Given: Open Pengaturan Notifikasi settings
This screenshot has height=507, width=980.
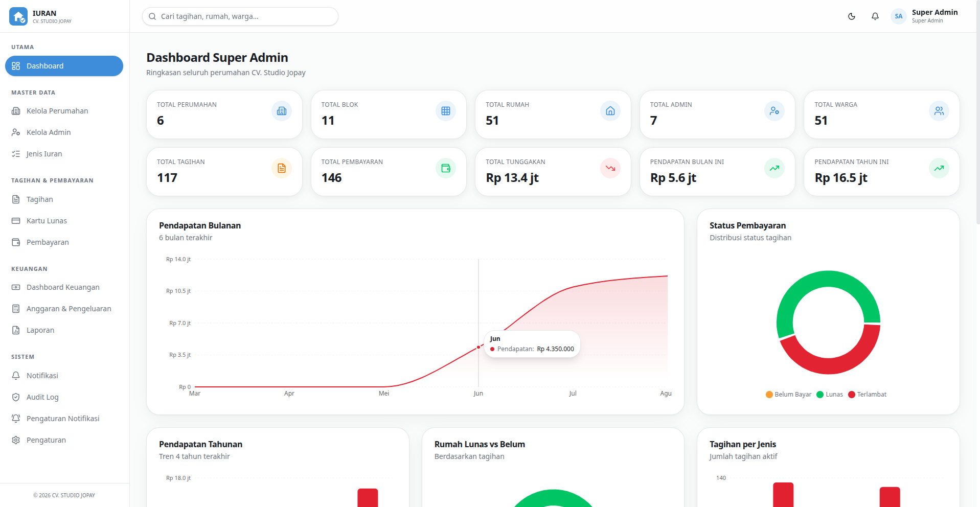Looking at the screenshot, I should point(64,419).
